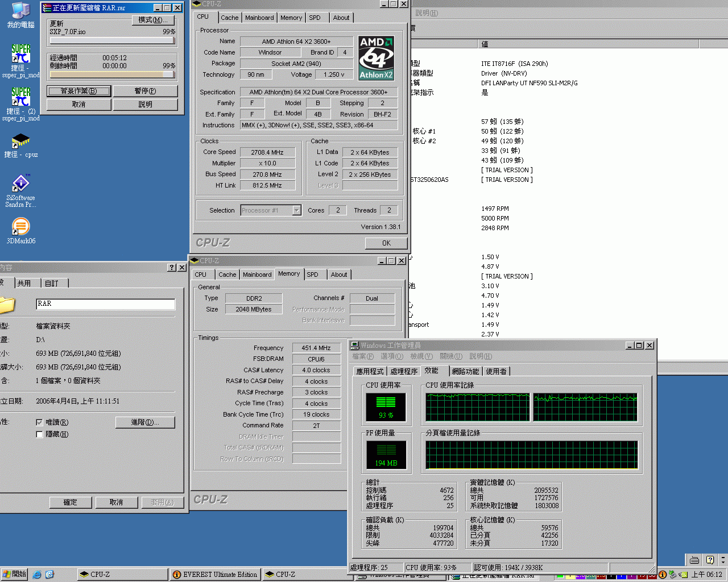Switch to SPD tab in CPU-Z processor window
This screenshot has width=728, height=582.
tap(315, 18)
